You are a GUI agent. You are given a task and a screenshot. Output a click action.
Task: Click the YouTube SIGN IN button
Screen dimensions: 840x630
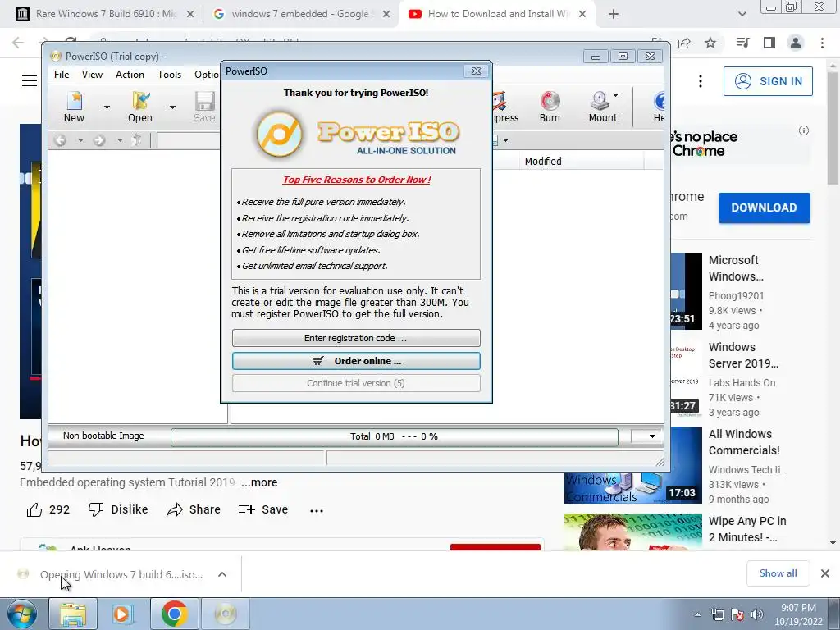coord(768,81)
